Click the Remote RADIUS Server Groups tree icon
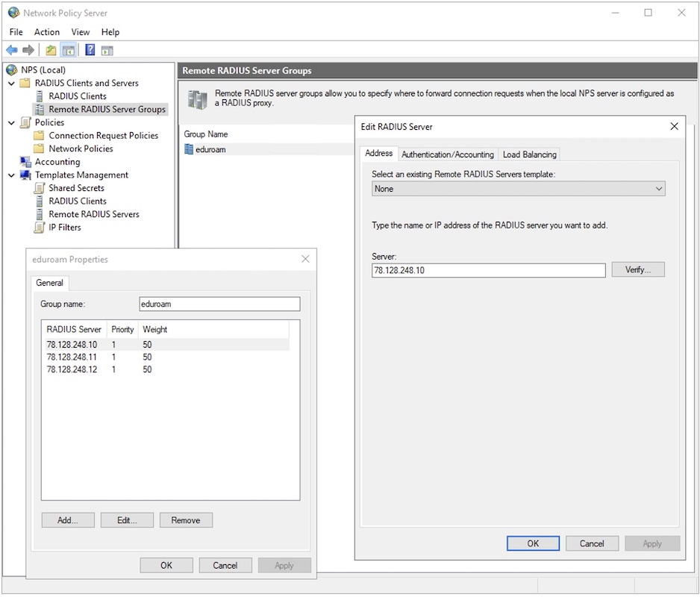This screenshot has height=597, width=700. click(x=40, y=110)
